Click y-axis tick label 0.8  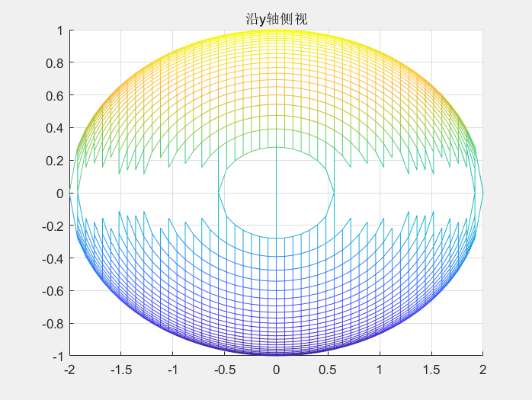pos(55,62)
